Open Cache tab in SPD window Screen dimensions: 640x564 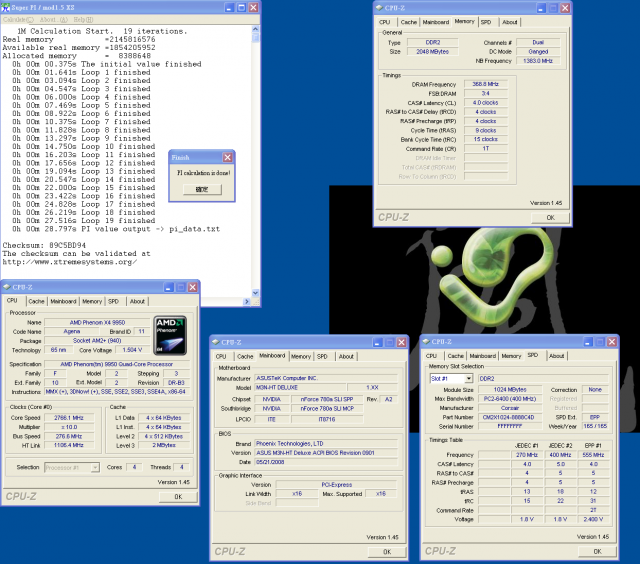(x=456, y=356)
